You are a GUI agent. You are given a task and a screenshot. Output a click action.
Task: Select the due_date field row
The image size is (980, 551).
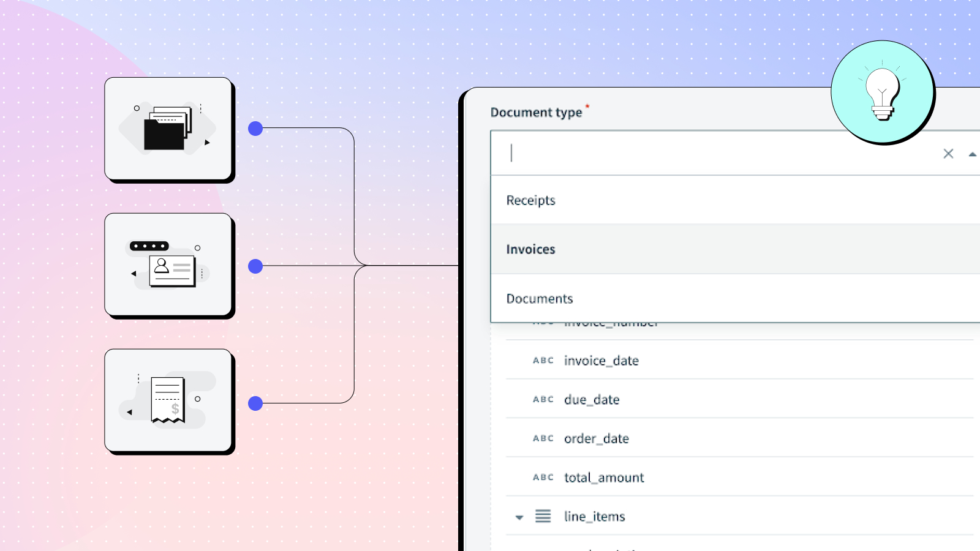point(739,399)
